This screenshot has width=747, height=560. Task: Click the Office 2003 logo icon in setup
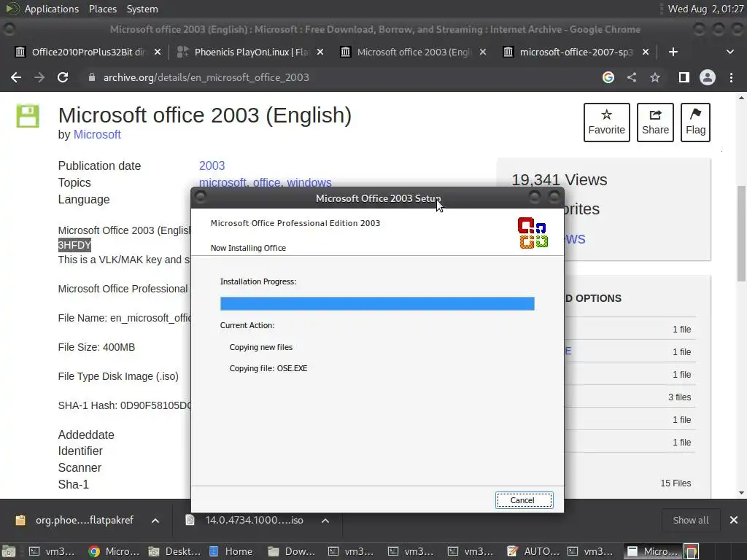click(x=533, y=233)
